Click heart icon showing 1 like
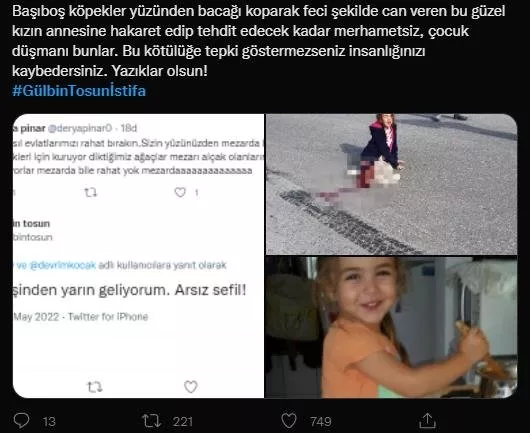 (x=180, y=192)
